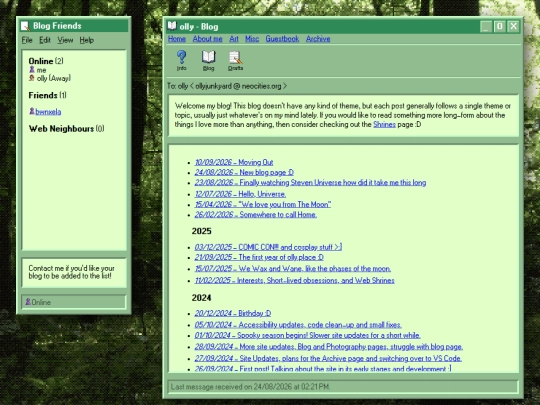Select 'olly (Away)' in the Online list

54,78
